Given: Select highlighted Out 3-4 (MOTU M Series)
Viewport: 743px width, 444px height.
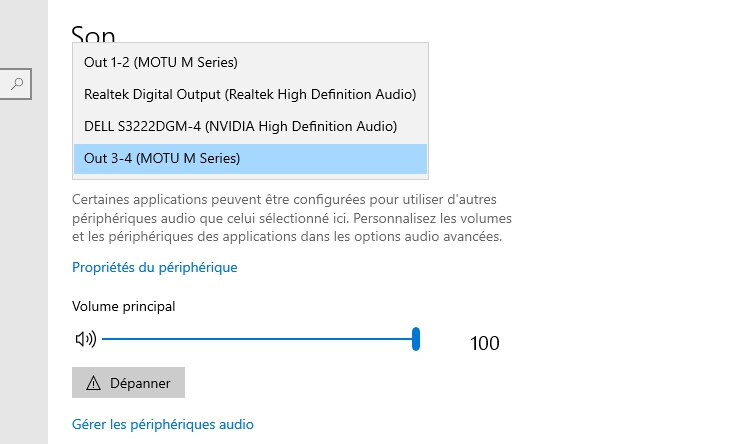Looking at the screenshot, I should pos(250,158).
